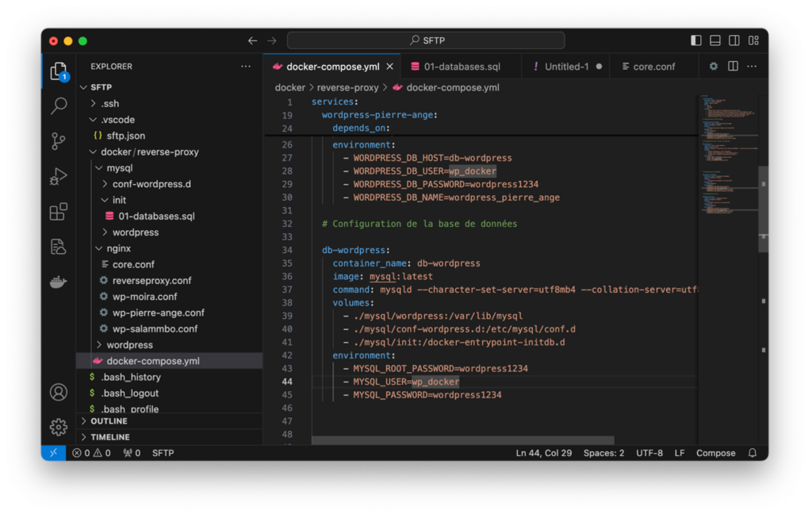Open the errors and warnings status indicator
The width and height of the screenshot is (812, 518).
click(x=91, y=453)
